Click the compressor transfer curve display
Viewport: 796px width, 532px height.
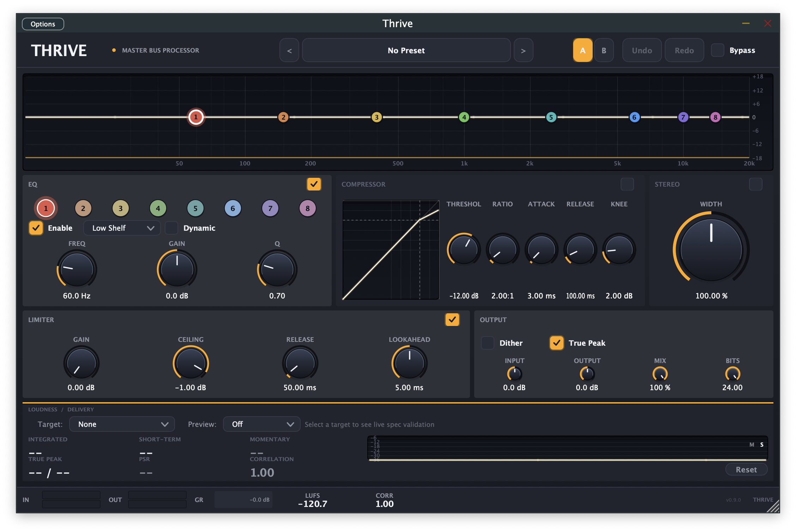(x=391, y=250)
